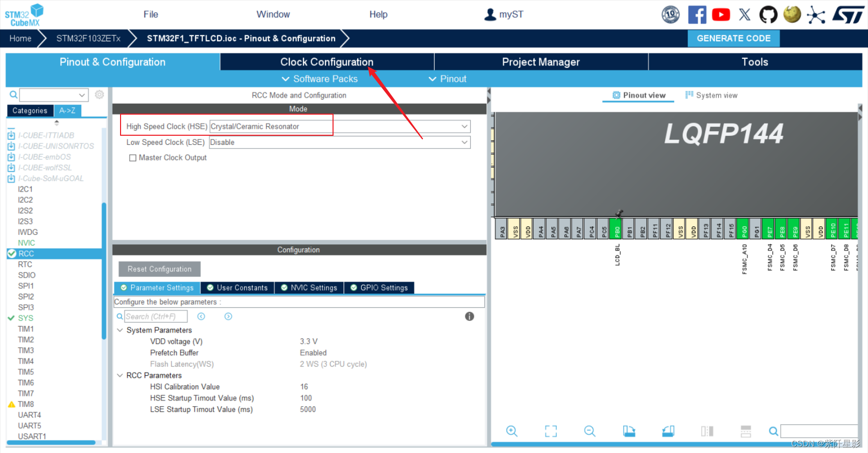Click the parameter info icon

[470, 316]
